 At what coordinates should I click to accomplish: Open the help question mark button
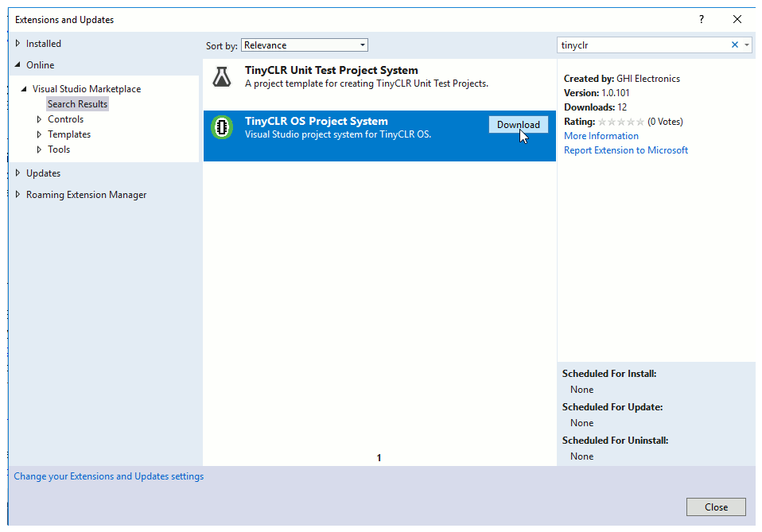702,19
